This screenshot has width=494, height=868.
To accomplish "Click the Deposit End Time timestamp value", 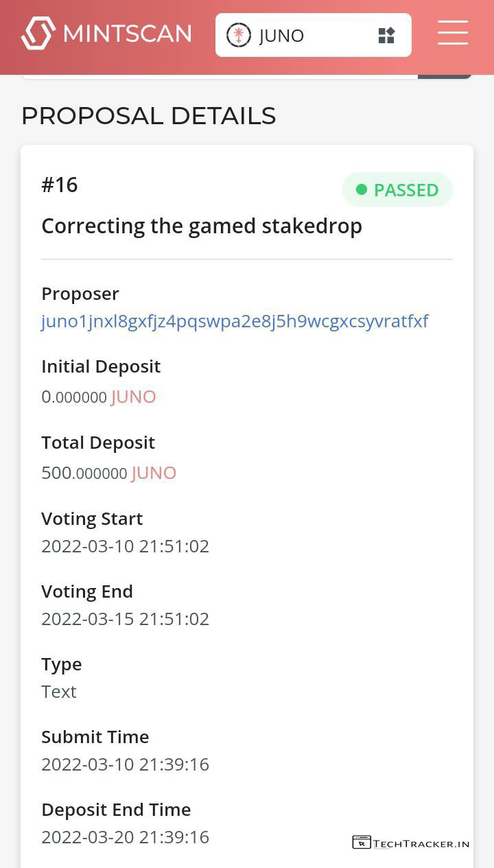I will (x=125, y=837).
